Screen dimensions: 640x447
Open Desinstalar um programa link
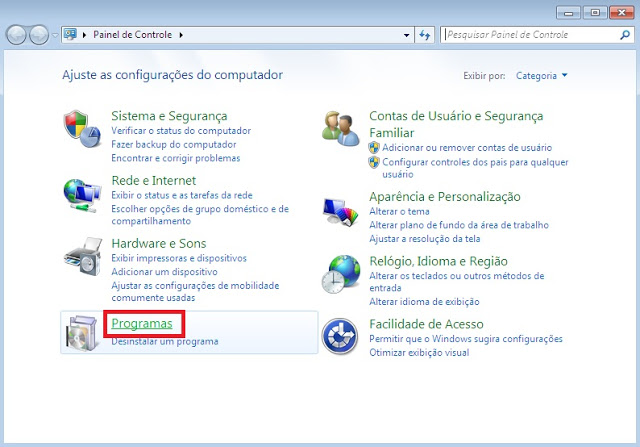[165, 341]
